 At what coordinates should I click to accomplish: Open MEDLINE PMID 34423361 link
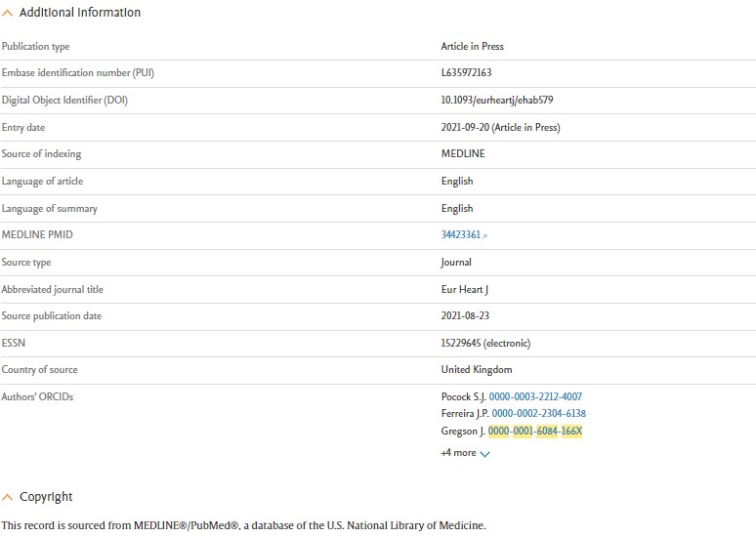(x=460, y=235)
